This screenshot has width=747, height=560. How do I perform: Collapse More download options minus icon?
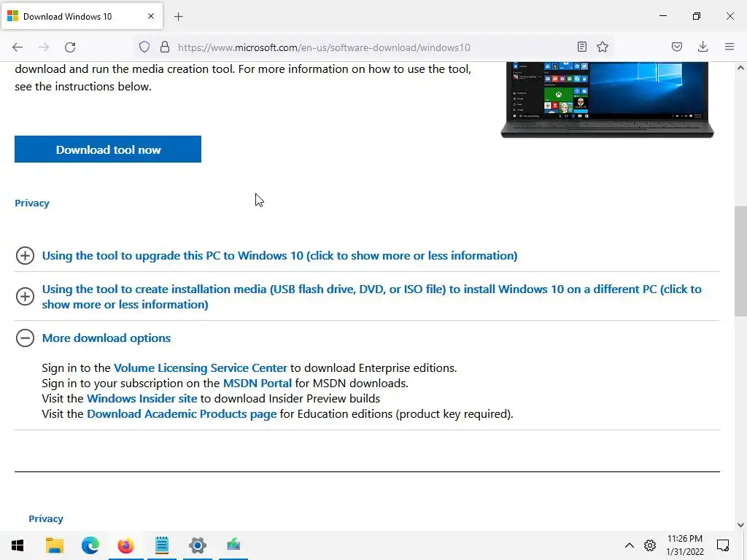(26, 338)
